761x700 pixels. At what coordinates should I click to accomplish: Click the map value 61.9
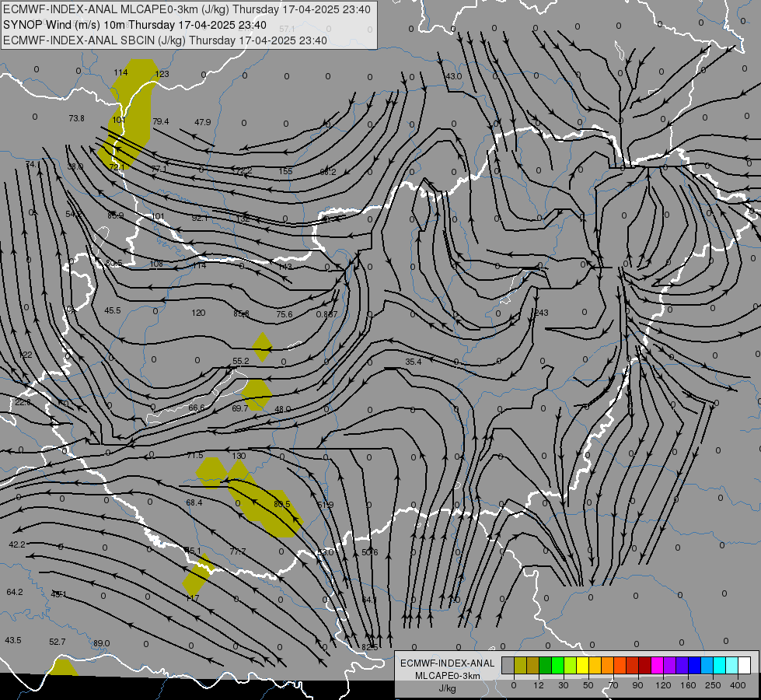(326, 505)
